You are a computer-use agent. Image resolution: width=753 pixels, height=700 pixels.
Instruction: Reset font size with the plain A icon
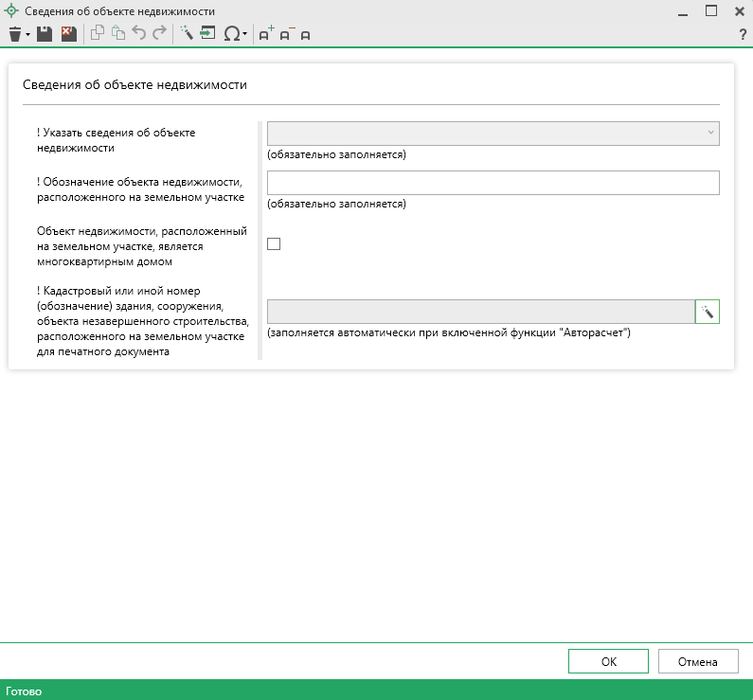click(305, 35)
